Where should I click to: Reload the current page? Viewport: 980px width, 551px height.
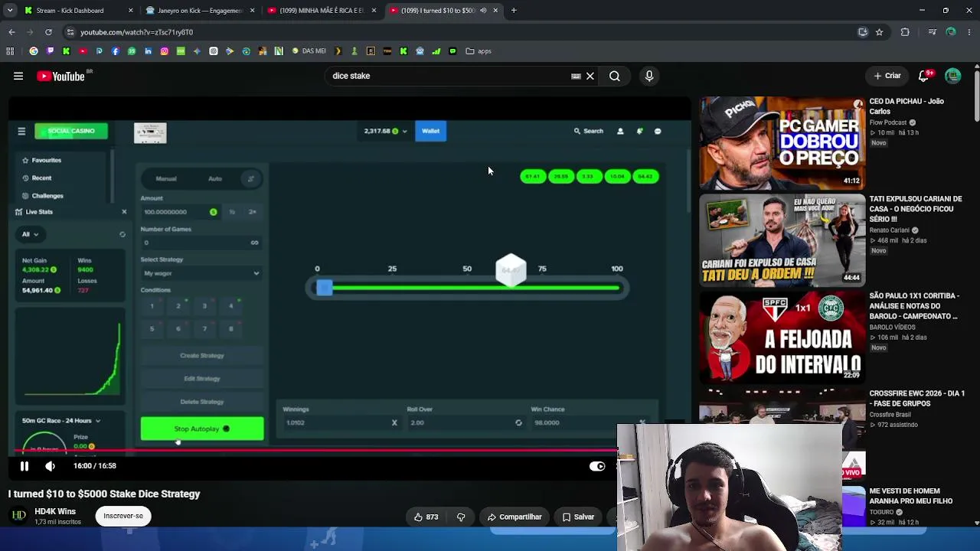pyautogui.click(x=48, y=32)
